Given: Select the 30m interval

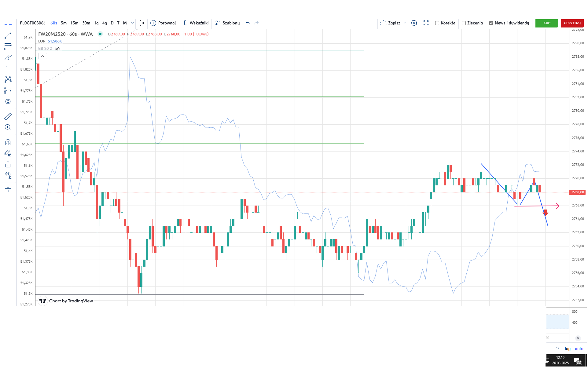Looking at the screenshot, I should tap(86, 23).
